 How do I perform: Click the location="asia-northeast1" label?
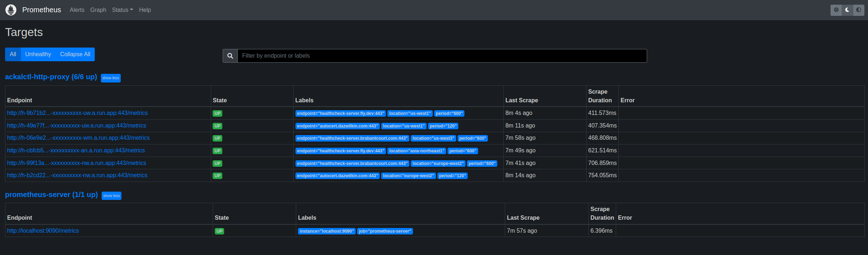pyautogui.click(x=417, y=151)
